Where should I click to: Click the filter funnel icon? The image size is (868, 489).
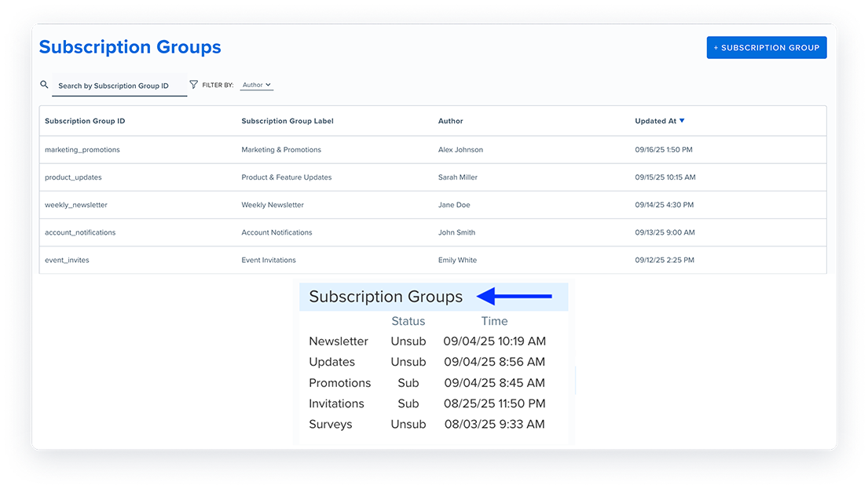[x=194, y=85]
